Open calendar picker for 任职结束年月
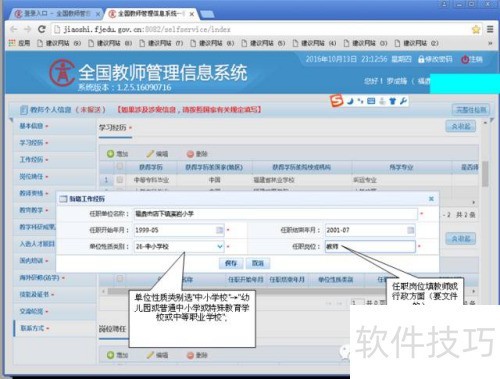The height and width of the screenshot is (379, 500). pyautogui.click(x=411, y=230)
